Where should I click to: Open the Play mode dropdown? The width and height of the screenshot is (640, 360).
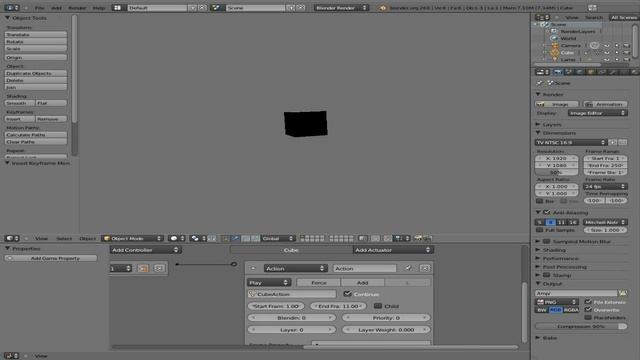click(x=269, y=282)
